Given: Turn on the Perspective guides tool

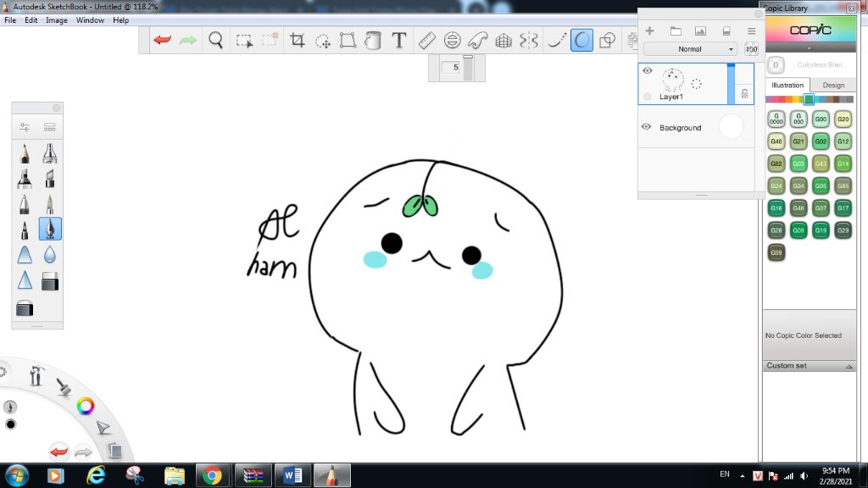Looking at the screenshot, I should pos(504,40).
